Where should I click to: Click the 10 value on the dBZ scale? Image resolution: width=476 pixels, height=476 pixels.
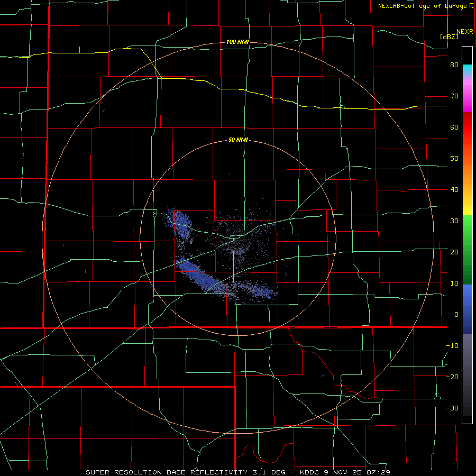(454, 283)
